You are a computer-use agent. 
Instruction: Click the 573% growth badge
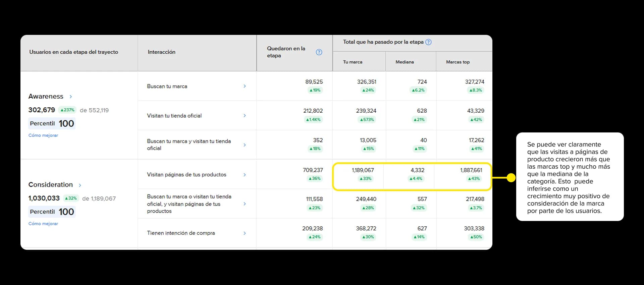coord(367,119)
